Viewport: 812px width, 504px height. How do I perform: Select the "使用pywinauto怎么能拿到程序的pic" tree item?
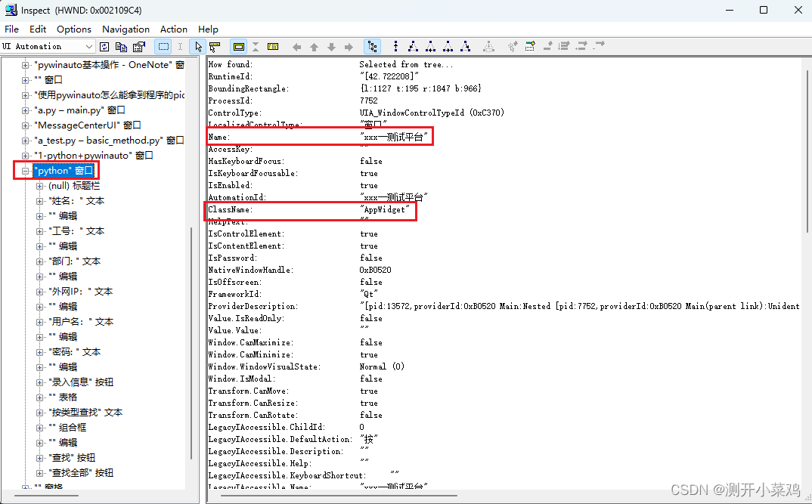pos(110,95)
